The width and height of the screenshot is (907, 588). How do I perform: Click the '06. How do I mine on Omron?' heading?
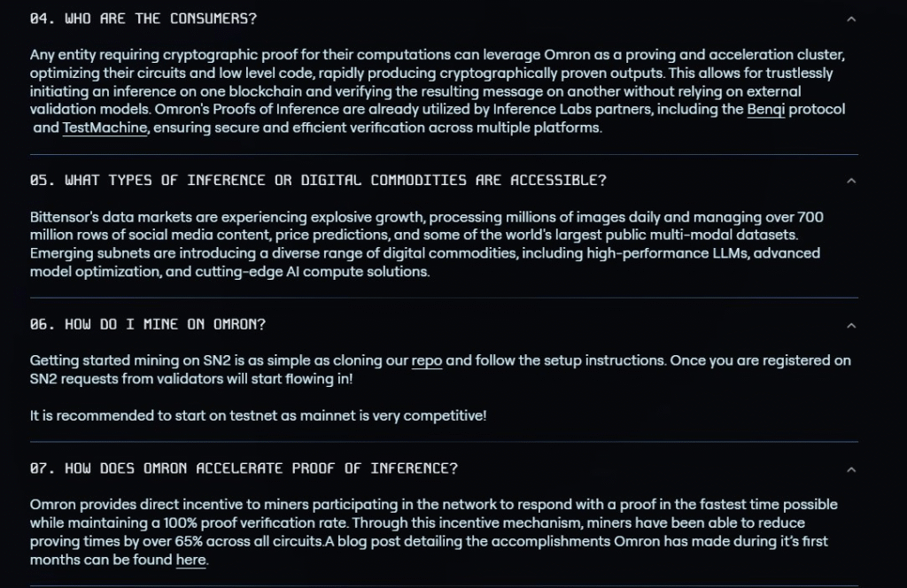148,325
